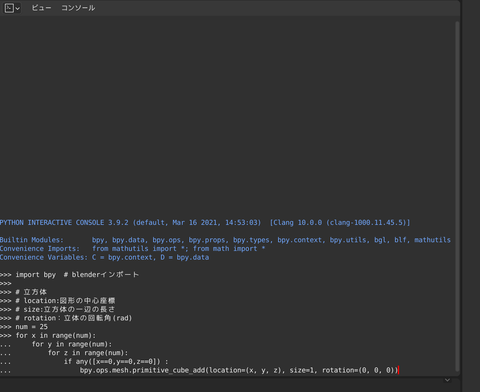Click the 'num = 25' line

[x=24, y=327]
